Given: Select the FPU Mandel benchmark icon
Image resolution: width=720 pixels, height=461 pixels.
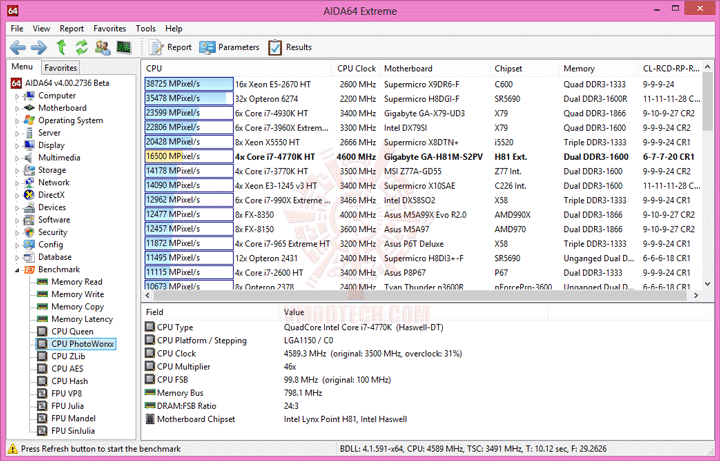Looking at the screenshot, I should 42,418.
